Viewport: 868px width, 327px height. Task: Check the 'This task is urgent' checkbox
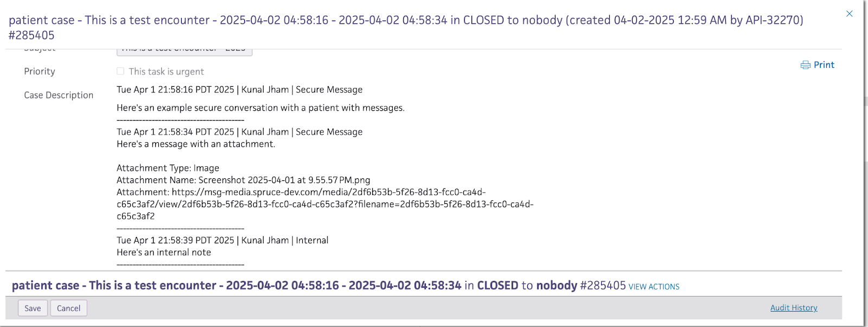(120, 71)
